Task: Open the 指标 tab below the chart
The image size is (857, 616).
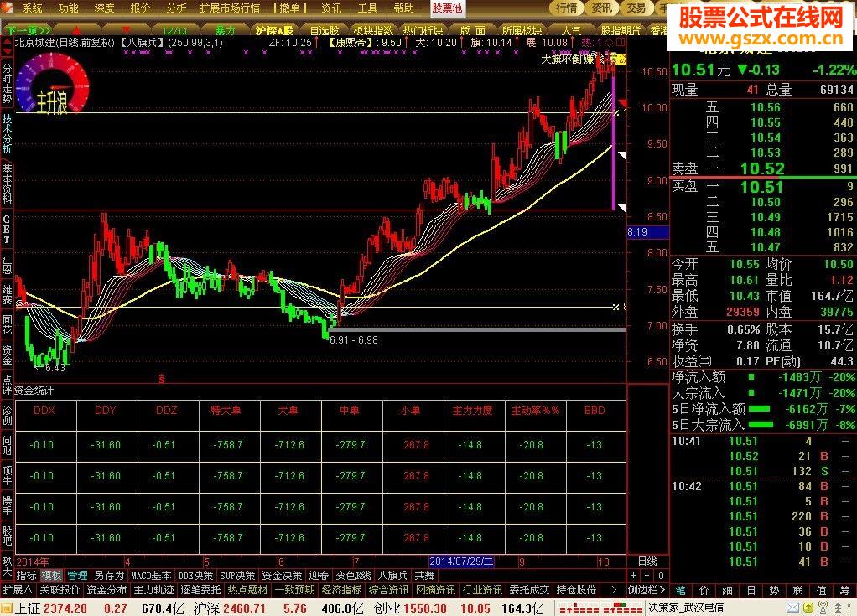Action: [x=26, y=576]
